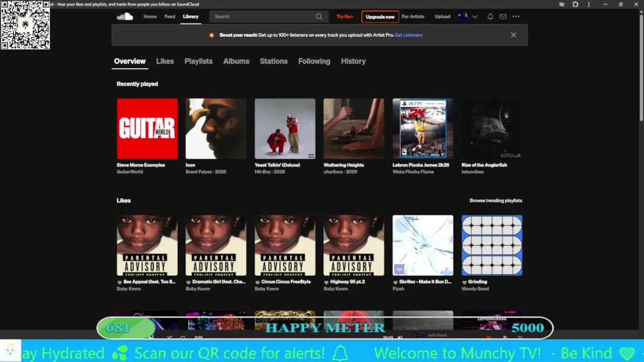Unlike Circus Circus Free$tyle heart icon
This screenshot has height=362, width=644.
point(258,282)
